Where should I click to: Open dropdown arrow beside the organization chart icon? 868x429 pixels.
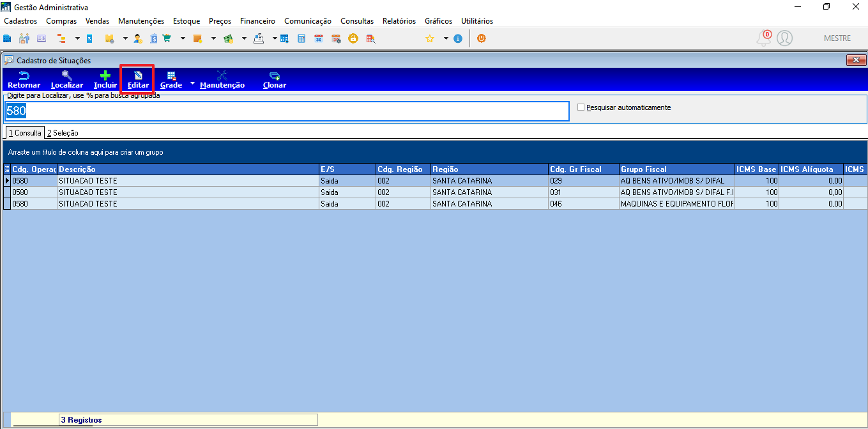click(x=77, y=38)
